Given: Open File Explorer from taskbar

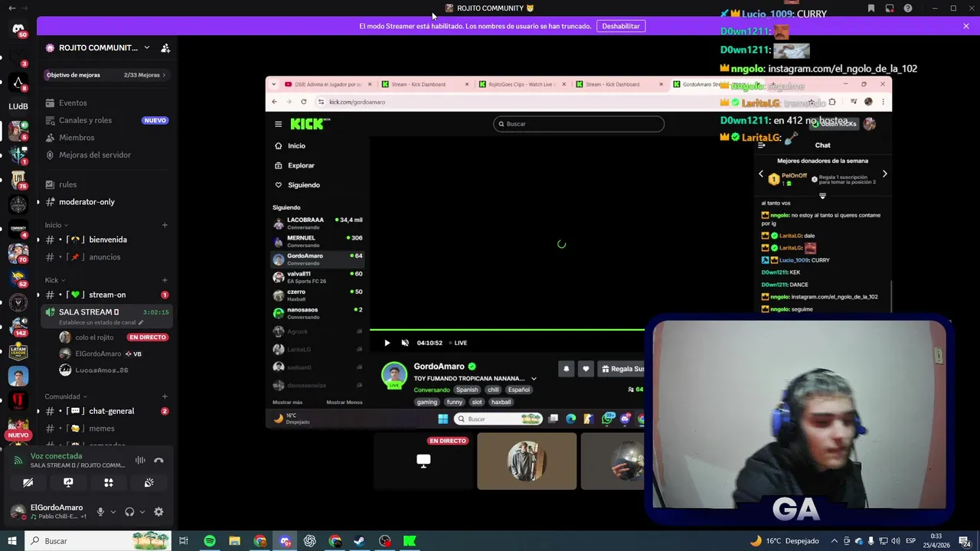Looking at the screenshot, I should click(235, 541).
